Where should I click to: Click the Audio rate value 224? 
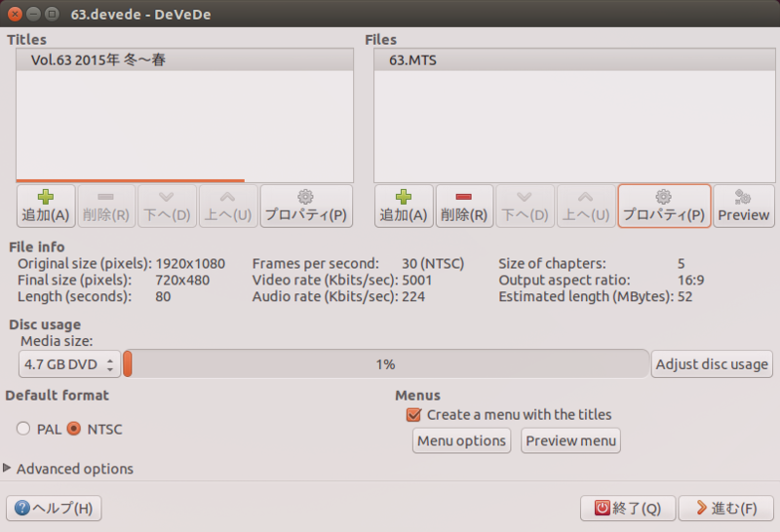coord(413,296)
